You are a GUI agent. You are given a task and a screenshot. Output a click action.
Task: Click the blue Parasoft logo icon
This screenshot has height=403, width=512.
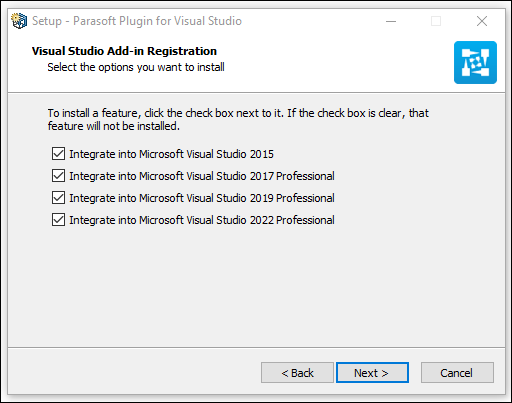(475, 62)
